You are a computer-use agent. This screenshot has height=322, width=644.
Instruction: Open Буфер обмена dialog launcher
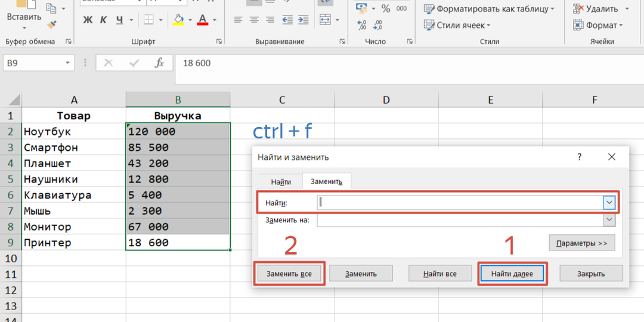pyautogui.click(x=68, y=42)
